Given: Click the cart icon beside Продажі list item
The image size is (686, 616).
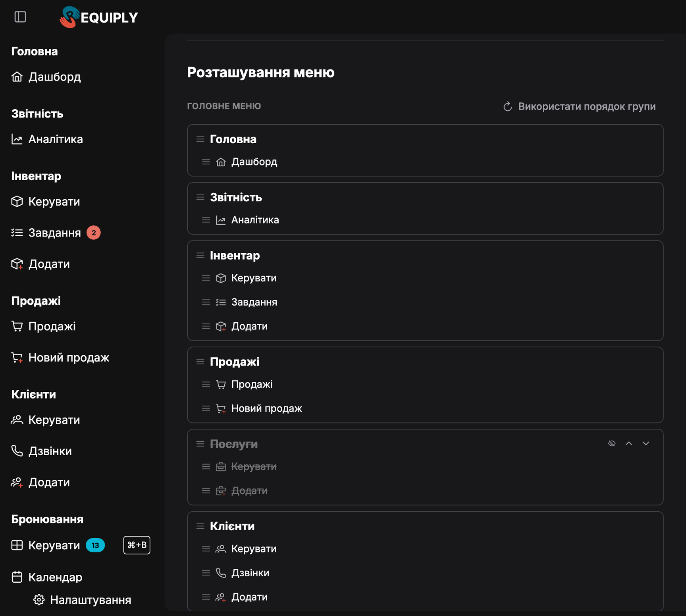Looking at the screenshot, I should click(221, 385).
